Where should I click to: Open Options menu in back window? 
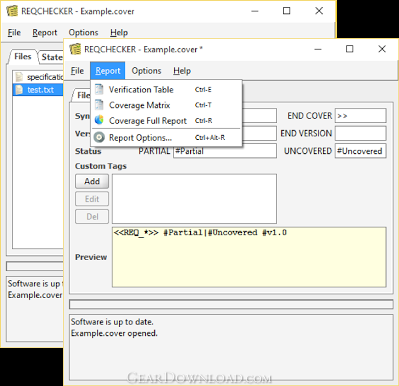tap(83, 33)
